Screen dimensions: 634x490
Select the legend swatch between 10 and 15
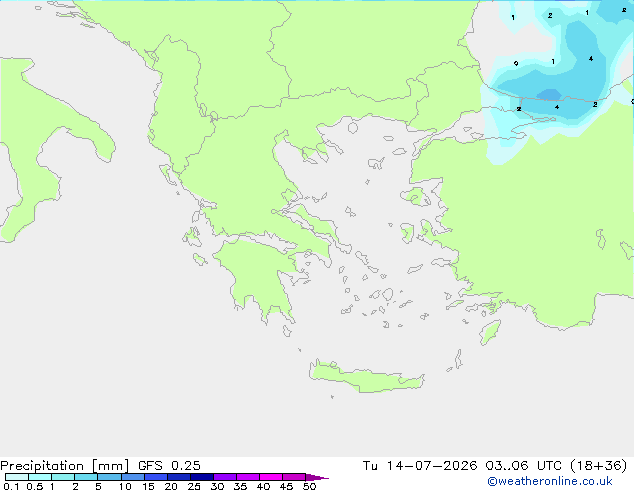[x=133, y=477]
